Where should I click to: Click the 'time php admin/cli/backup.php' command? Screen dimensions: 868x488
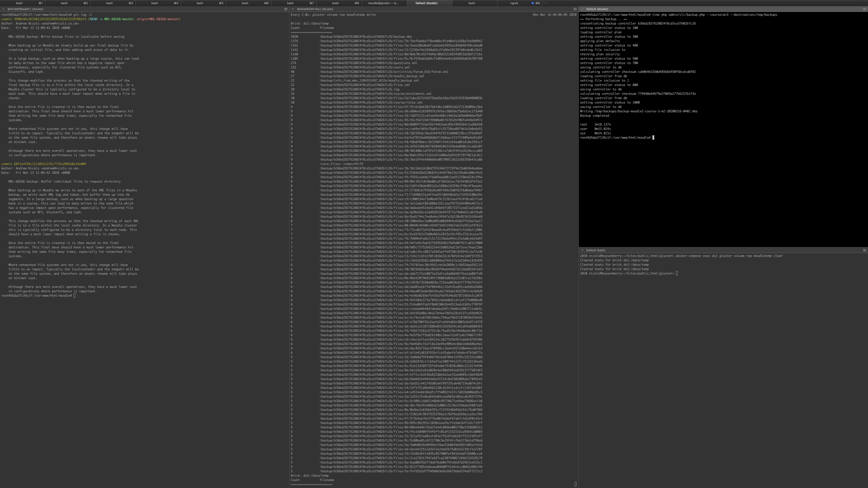click(x=715, y=15)
